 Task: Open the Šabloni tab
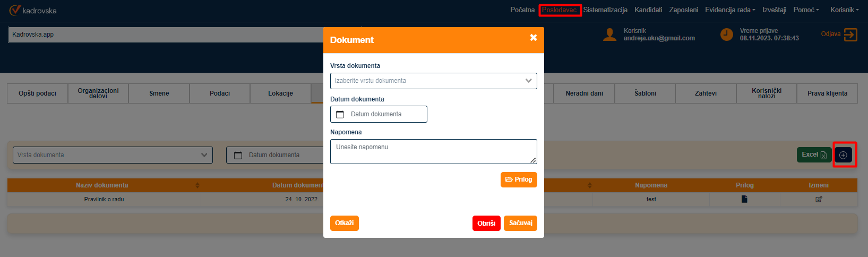tap(645, 93)
